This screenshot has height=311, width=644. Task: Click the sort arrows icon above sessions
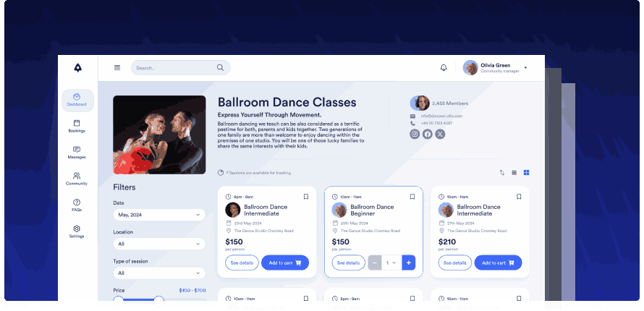[x=502, y=173]
